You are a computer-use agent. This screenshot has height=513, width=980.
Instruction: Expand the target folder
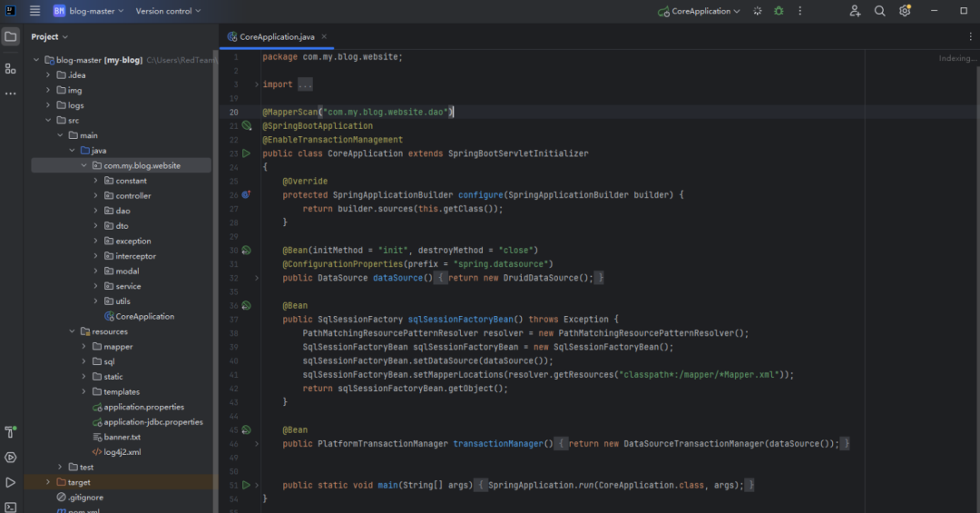tap(48, 482)
